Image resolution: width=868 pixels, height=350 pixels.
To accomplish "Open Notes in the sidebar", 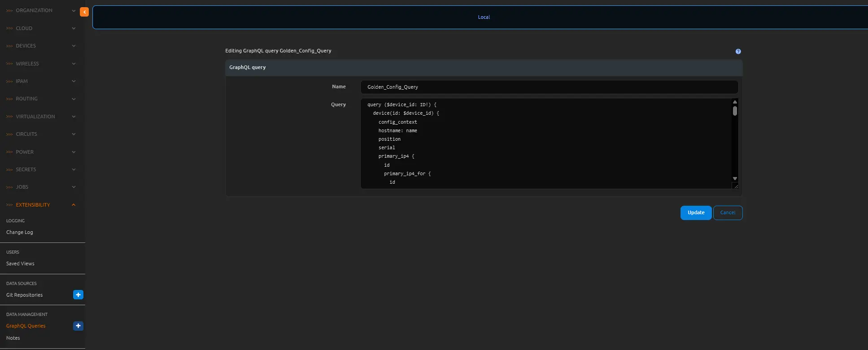I will coord(13,338).
